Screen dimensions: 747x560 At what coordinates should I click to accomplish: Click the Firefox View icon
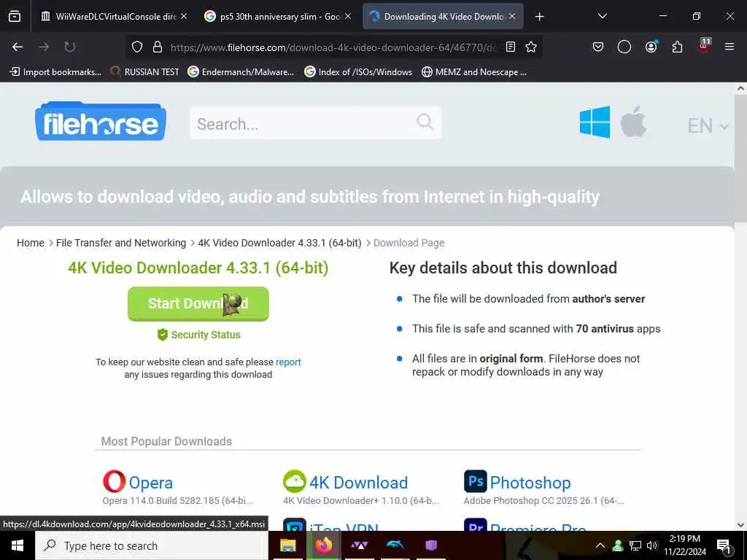click(15, 16)
